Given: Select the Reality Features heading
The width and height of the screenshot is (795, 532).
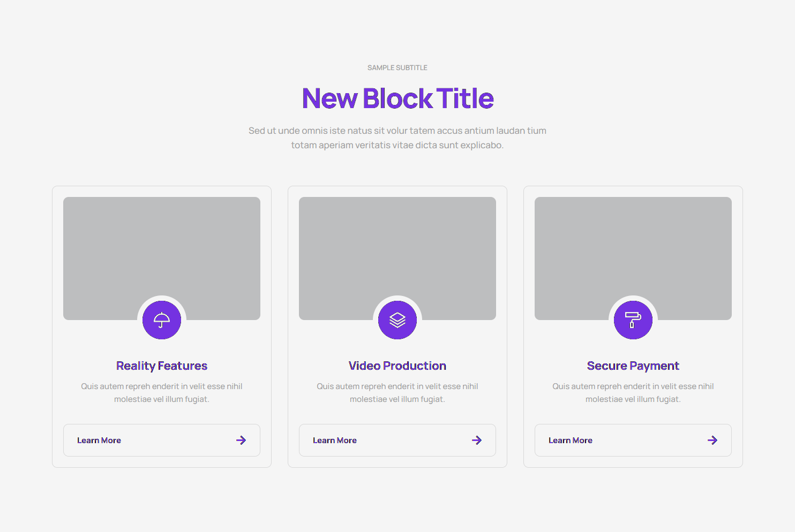Looking at the screenshot, I should (162, 366).
